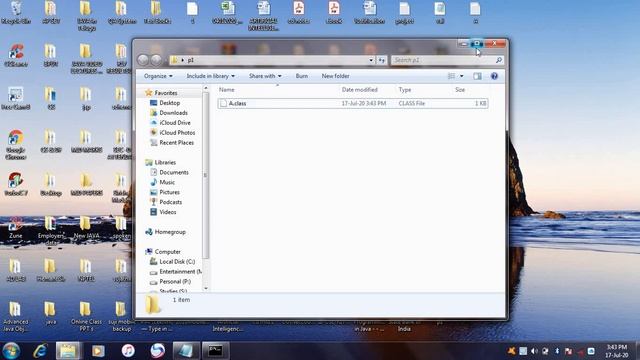Open Google Chrome desktop shortcut
This screenshot has width=640, height=360.
16,144
